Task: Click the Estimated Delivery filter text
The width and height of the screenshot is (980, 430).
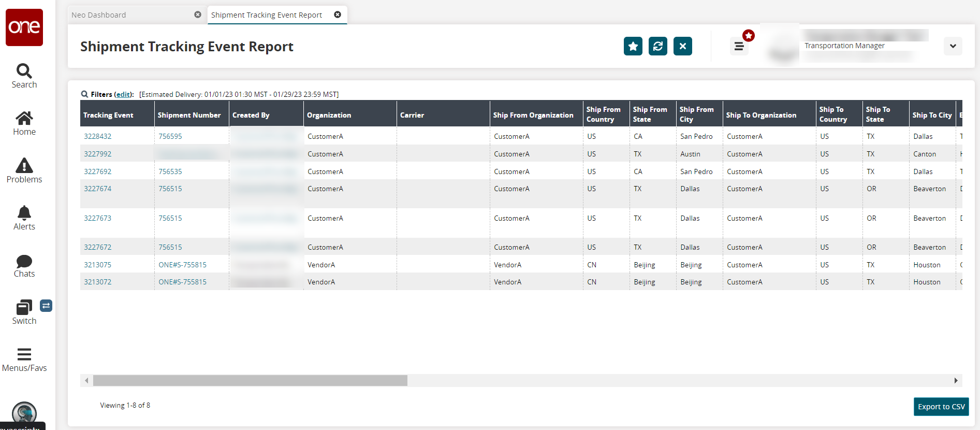Action: pyautogui.click(x=239, y=94)
